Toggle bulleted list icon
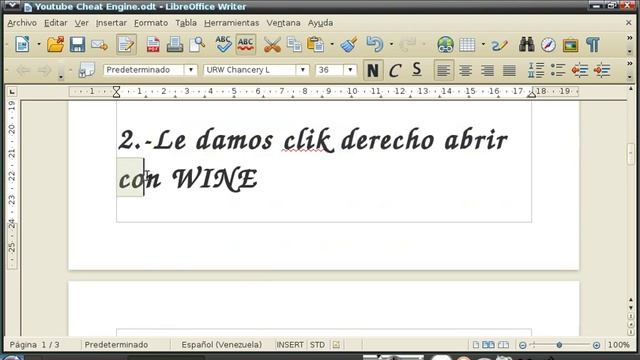 pyautogui.click(x=558, y=70)
